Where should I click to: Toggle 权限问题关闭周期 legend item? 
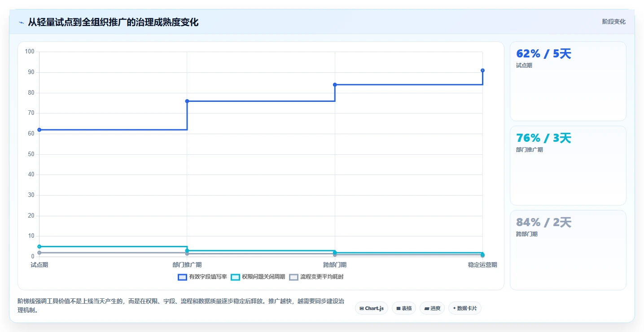258,277
